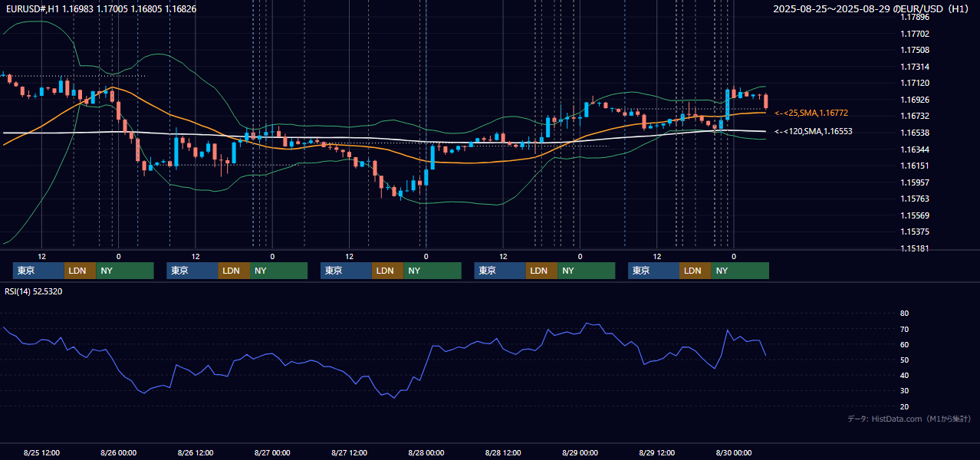Click the last 東京 session block
Image resolution: width=980 pixels, height=460 pixels.
pos(653,271)
